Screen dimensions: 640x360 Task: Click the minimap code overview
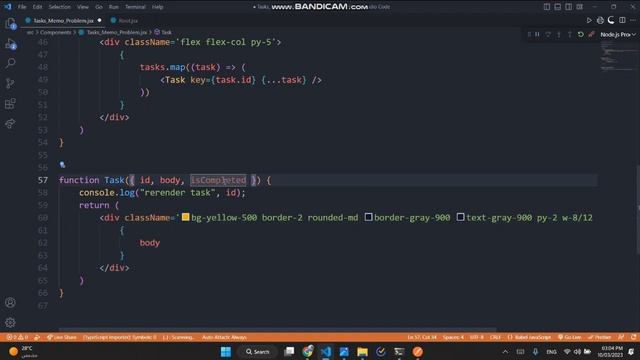click(618, 56)
